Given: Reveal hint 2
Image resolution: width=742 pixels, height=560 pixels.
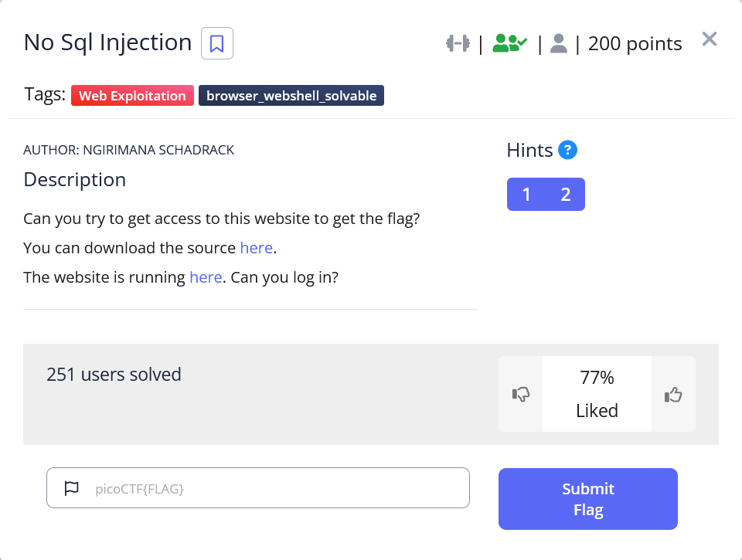Looking at the screenshot, I should pyautogui.click(x=566, y=195).
